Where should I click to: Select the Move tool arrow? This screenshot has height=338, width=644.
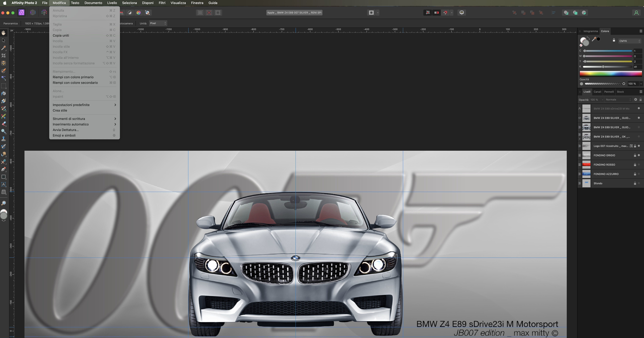coord(4,40)
